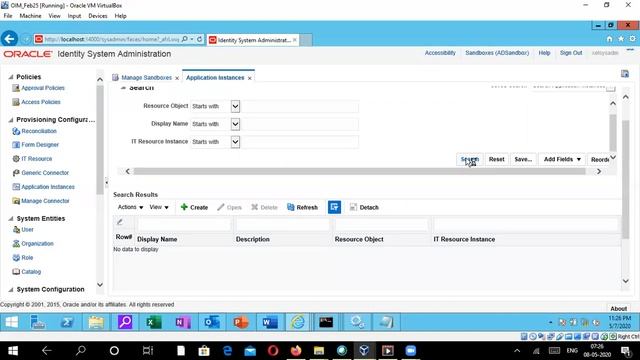Close the Application Instances tab

point(250,78)
